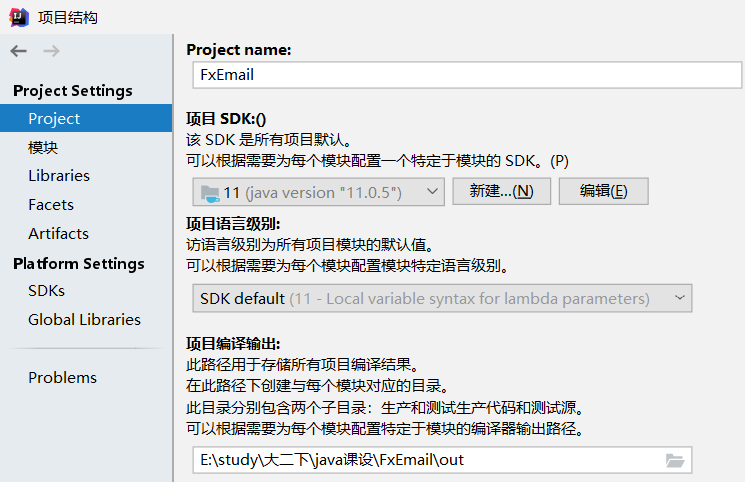This screenshot has height=482, width=745.
Task: Open Facets settings
Action: tap(51, 204)
